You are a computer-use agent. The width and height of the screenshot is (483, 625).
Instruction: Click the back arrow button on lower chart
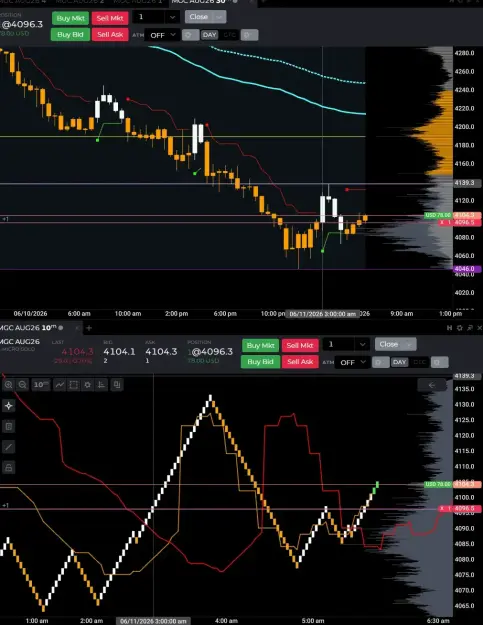(432, 385)
